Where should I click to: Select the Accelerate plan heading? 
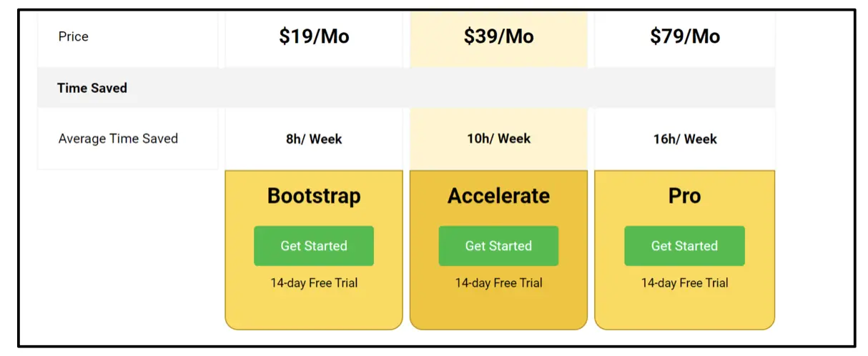pos(498,196)
